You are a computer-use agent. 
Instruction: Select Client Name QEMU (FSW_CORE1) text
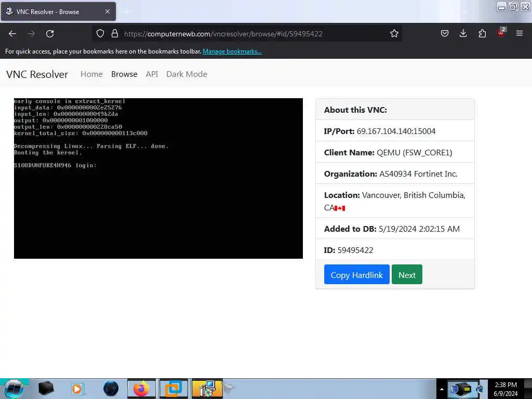414,153
